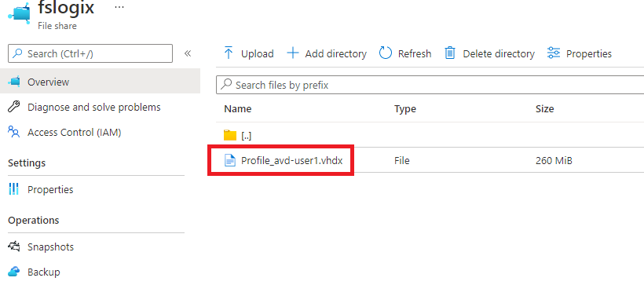Image resolution: width=644 pixels, height=285 pixels.
Task: Click the Upload button label
Action: click(257, 54)
